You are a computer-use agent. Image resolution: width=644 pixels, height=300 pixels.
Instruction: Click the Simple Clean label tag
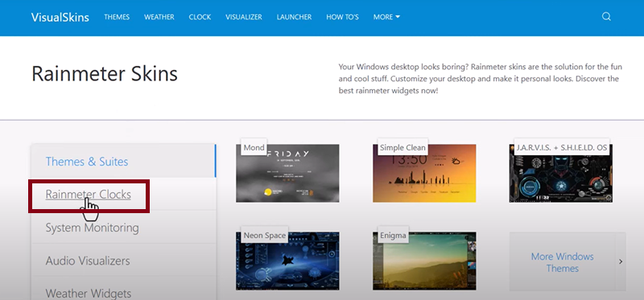(402, 147)
